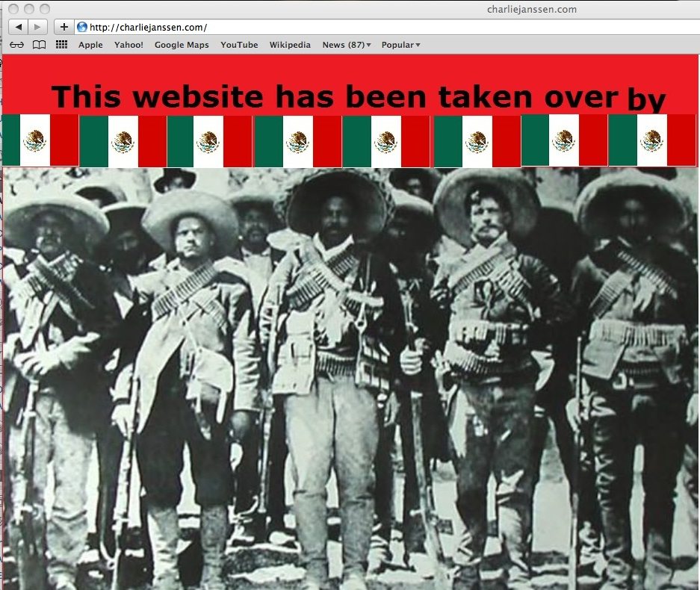Screen dimensions: 700x590
Task: Open the Yahoo! bookmark
Action: click(128, 45)
